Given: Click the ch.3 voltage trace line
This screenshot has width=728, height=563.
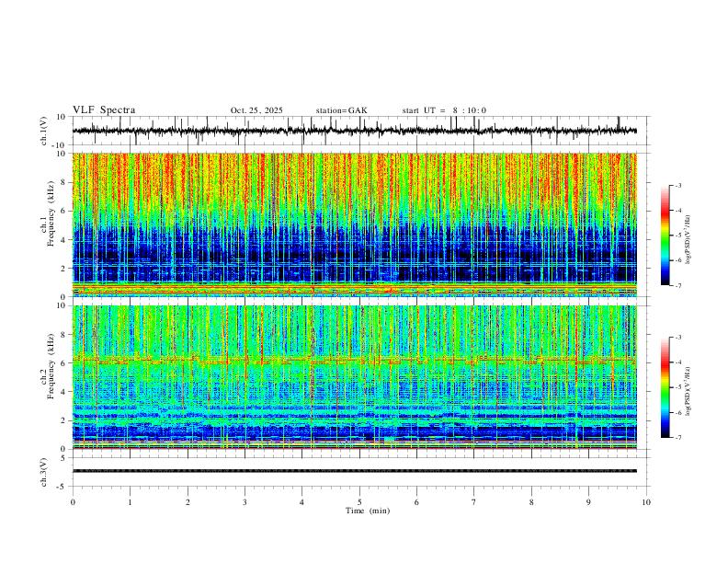Looking at the screenshot, I should pos(355,471).
